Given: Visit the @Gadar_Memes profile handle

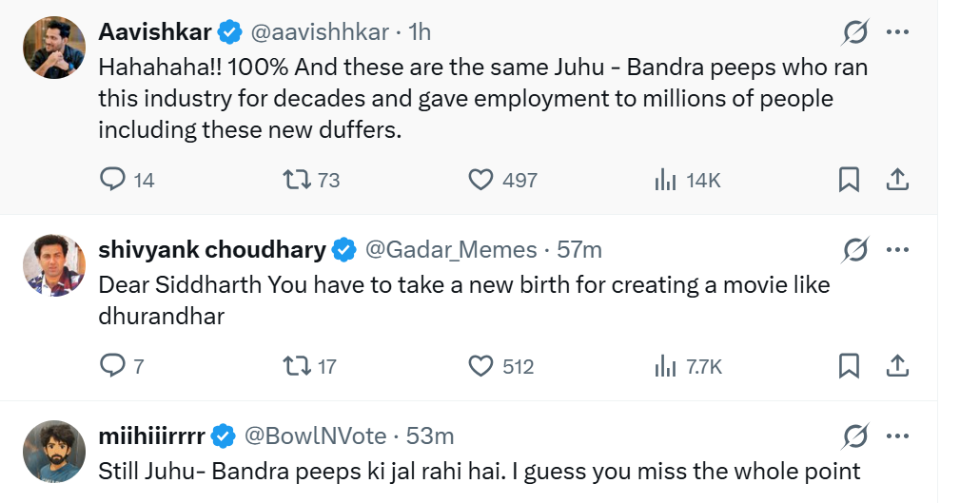Looking at the screenshot, I should pyautogui.click(x=451, y=250).
